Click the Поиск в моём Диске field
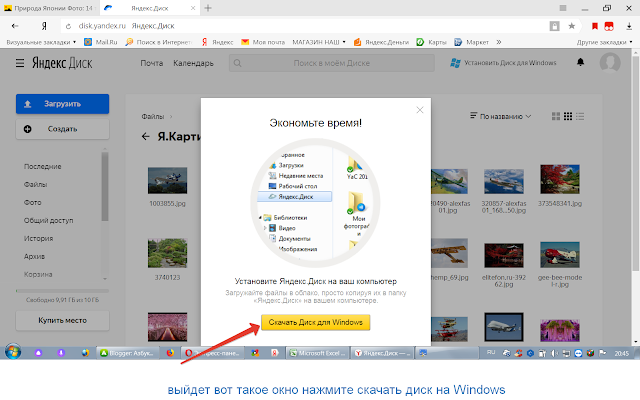The image size is (640, 400). [x=331, y=63]
